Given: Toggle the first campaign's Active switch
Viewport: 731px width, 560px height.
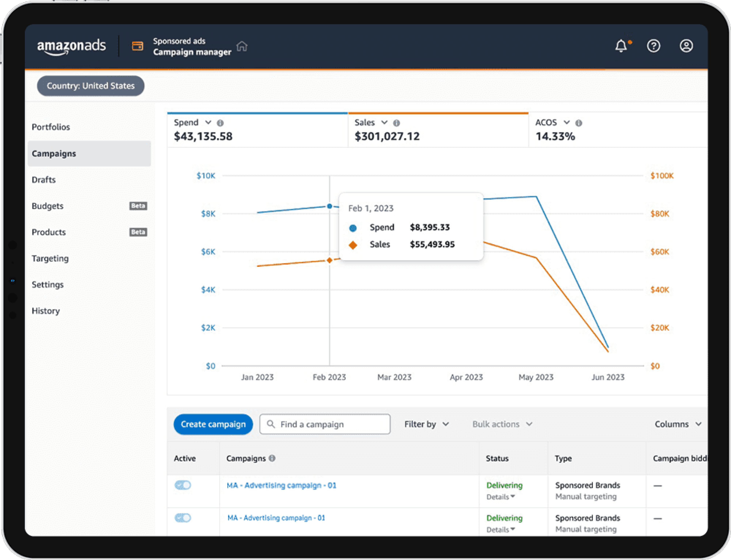Looking at the screenshot, I should pyautogui.click(x=183, y=485).
